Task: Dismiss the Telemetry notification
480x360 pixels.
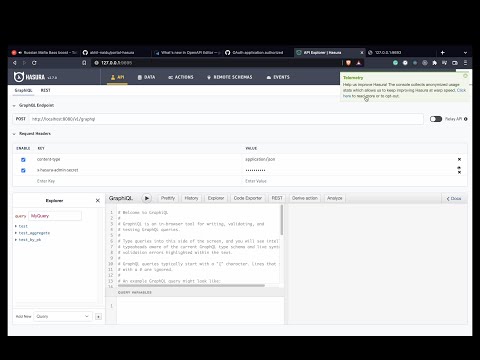Action: pos(465,76)
